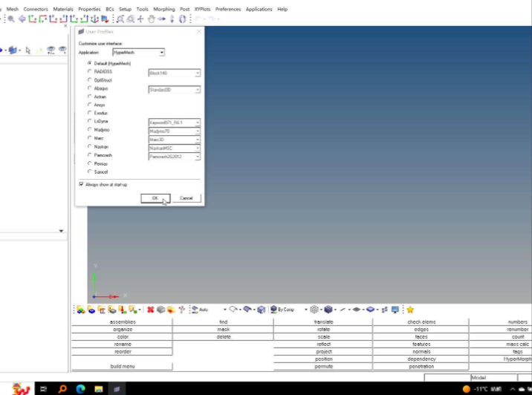
Task: Click the By Comp color mode icon
Action: tap(274, 310)
